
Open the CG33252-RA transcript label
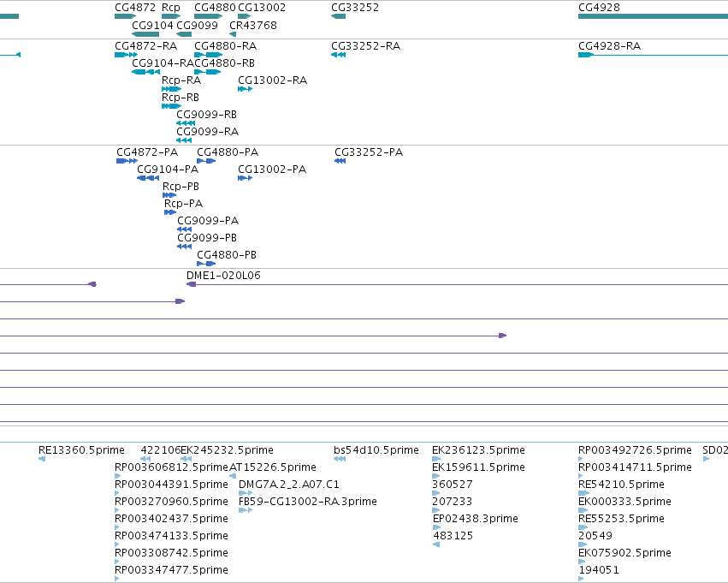click(366, 46)
